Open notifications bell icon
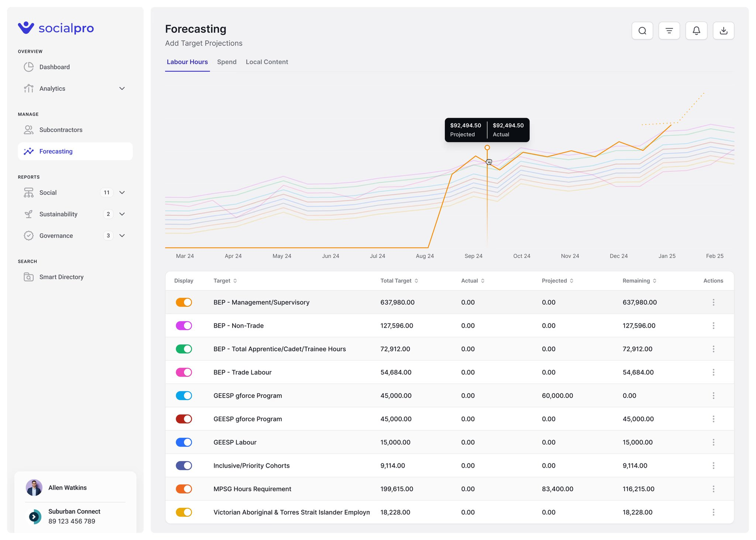 point(696,31)
